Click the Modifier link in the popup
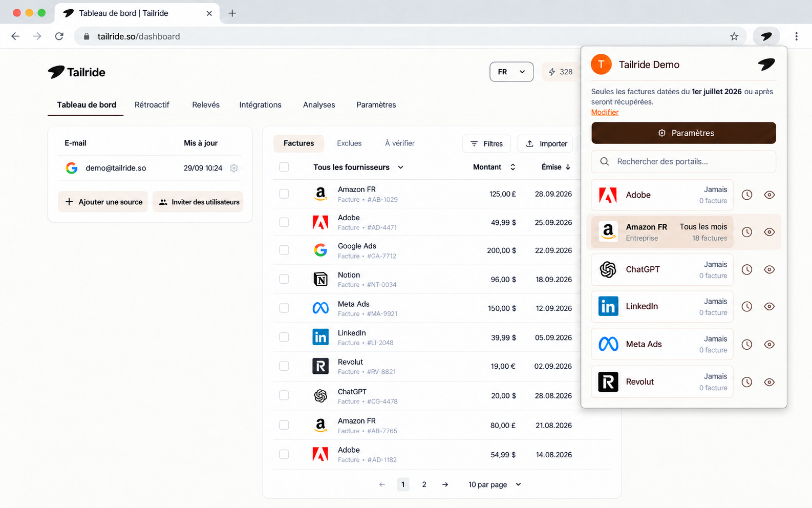The height and width of the screenshot is (508, 812). coord(605,112)
